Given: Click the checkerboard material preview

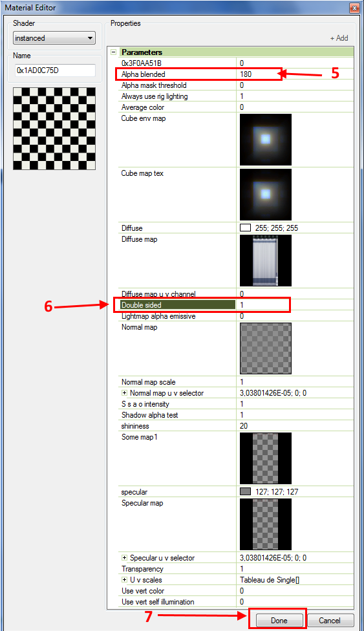Looking at the screenshot, I should click(x=54, y=129).
